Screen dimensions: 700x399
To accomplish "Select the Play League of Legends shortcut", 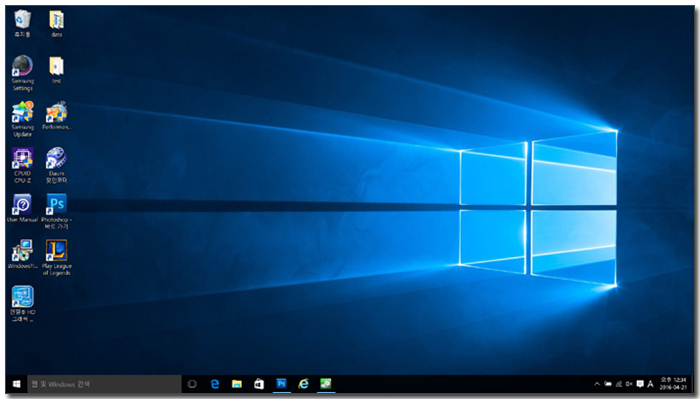I will [x=57, y=258].
